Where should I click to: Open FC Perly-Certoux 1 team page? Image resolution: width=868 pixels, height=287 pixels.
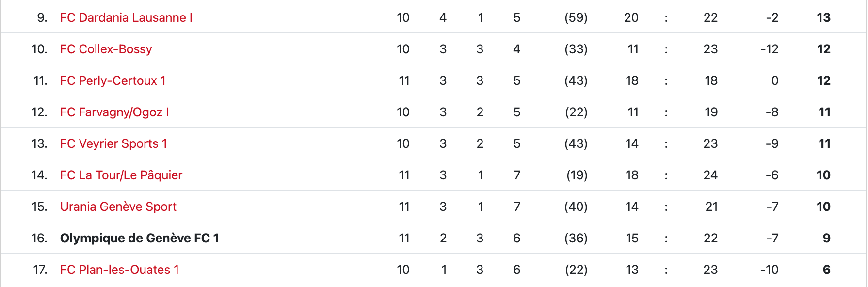tap(113, 81)
